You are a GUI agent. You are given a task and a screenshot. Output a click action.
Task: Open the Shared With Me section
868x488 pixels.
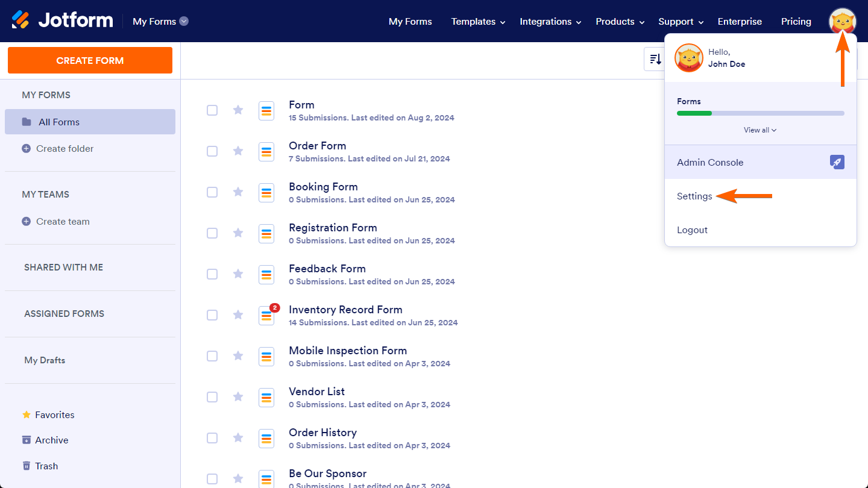(63, 267)
